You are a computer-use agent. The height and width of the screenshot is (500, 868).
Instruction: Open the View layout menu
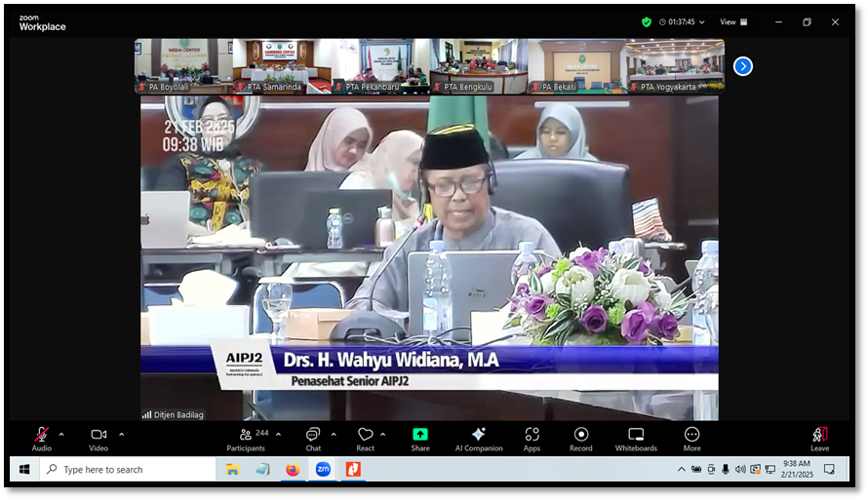click(x=733, y=21)
